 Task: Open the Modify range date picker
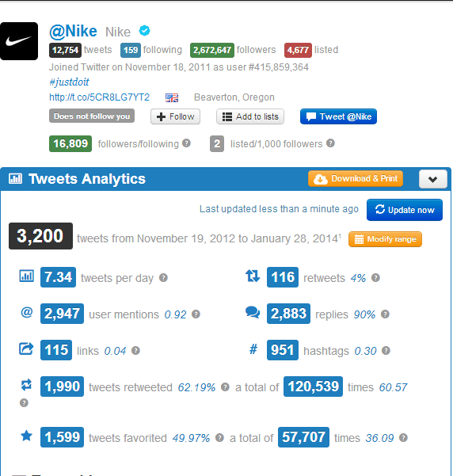[x=385, y=239]
